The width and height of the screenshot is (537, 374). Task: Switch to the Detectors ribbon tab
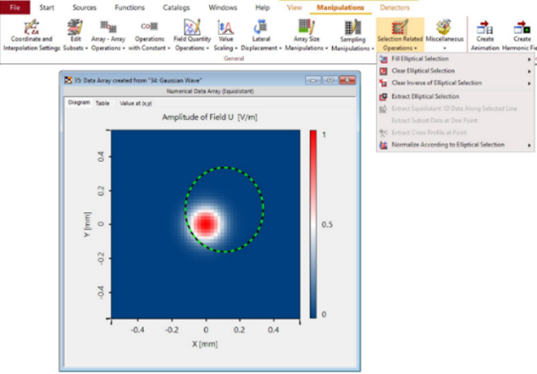(395, 8)
